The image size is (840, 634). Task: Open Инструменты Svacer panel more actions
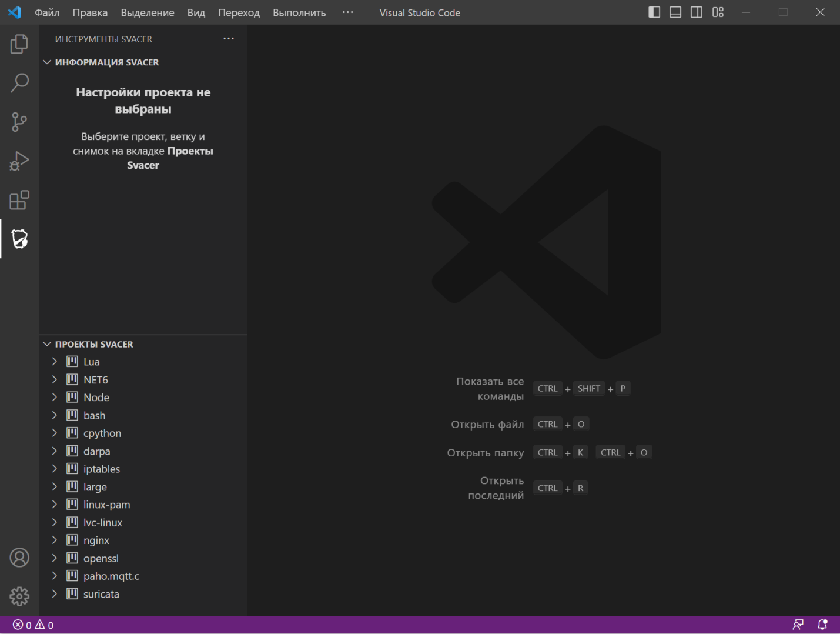pos(229,39)
